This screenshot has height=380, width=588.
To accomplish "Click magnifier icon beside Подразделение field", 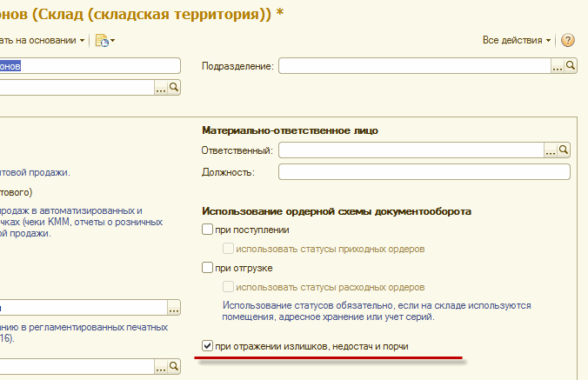I will (x=571, y=66).
